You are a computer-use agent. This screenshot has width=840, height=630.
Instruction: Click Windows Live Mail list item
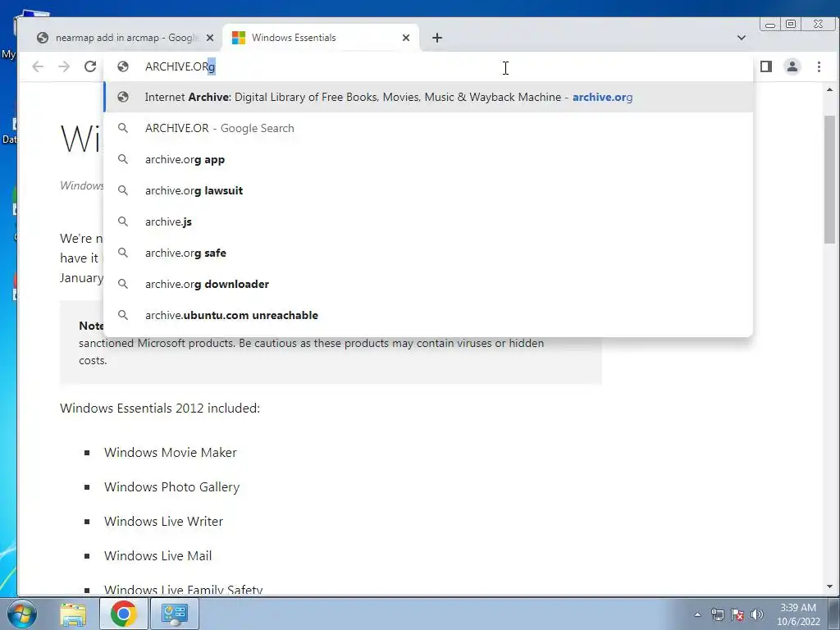pos(158,555)
